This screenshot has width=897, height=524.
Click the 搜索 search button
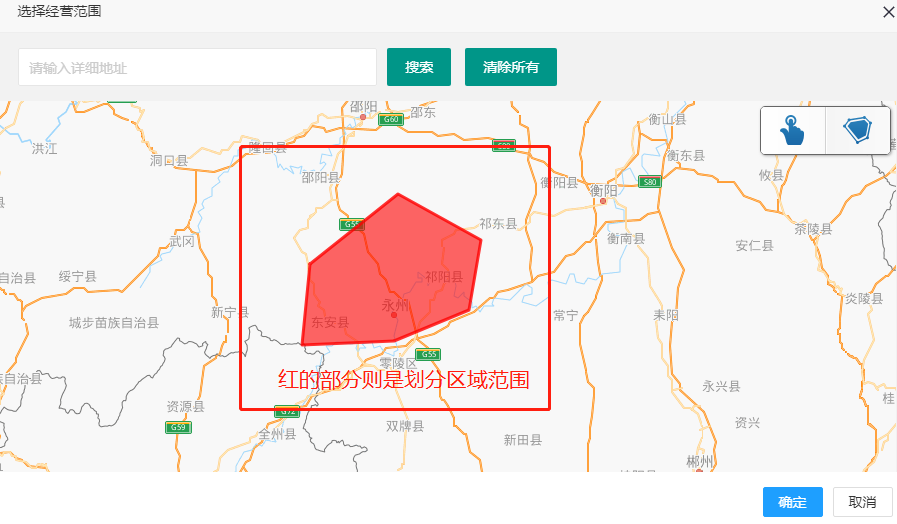pos(419,67)
